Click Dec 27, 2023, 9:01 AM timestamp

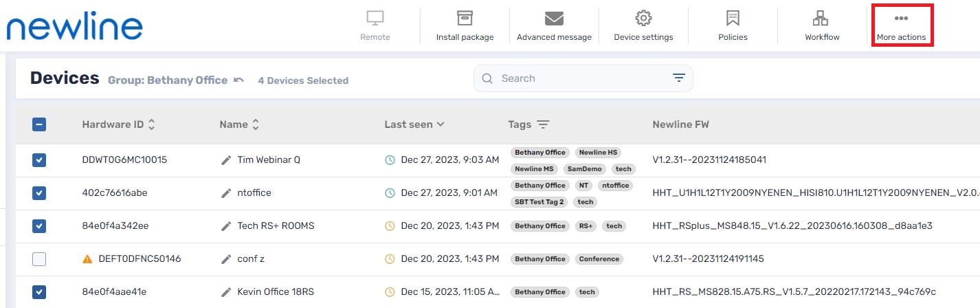pyautogui.click(x=449, y=193)
